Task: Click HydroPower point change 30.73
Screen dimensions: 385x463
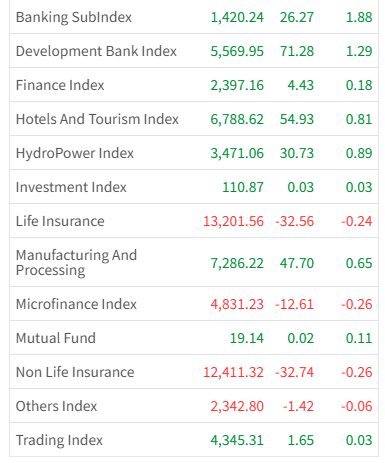Action: [x=297, y=153]
